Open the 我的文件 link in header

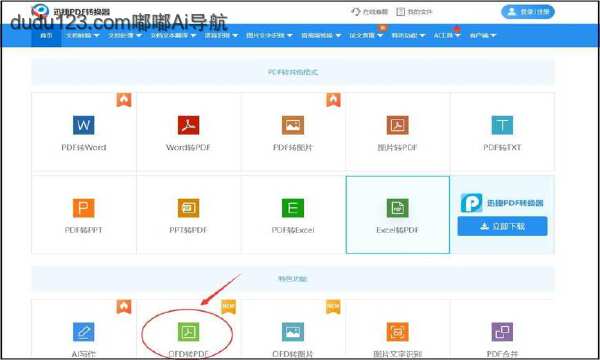(x=414, y=12)
